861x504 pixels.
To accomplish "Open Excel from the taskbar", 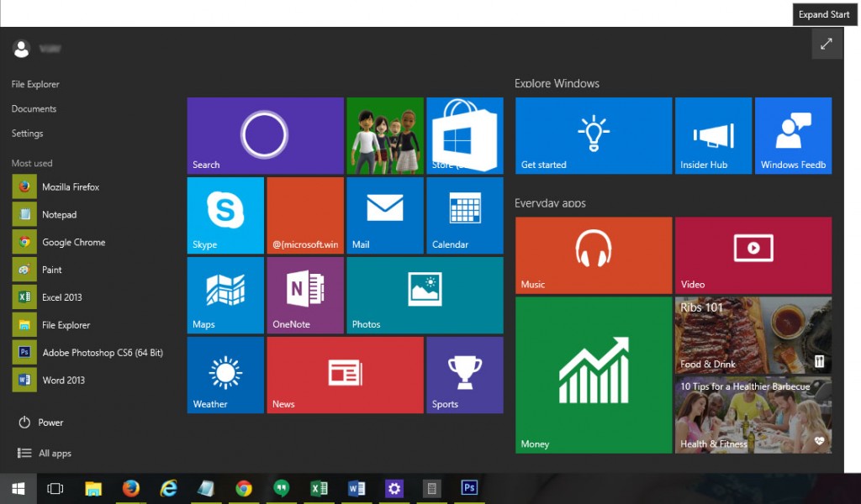I will [x=319, y=489].
